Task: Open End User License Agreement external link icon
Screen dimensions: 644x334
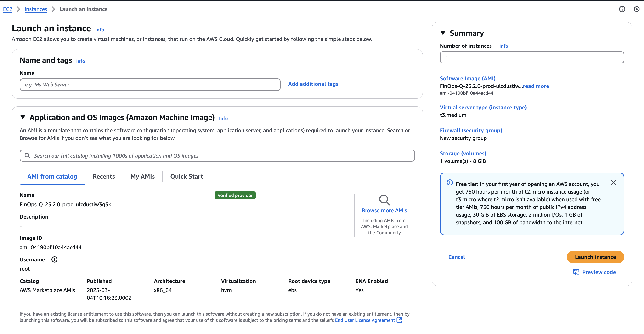Action: point(399,320)
